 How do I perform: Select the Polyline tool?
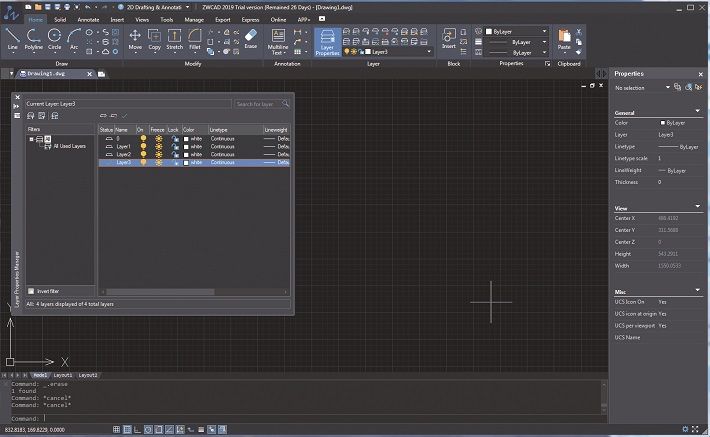pyautogui.click(x=34, y=39)
